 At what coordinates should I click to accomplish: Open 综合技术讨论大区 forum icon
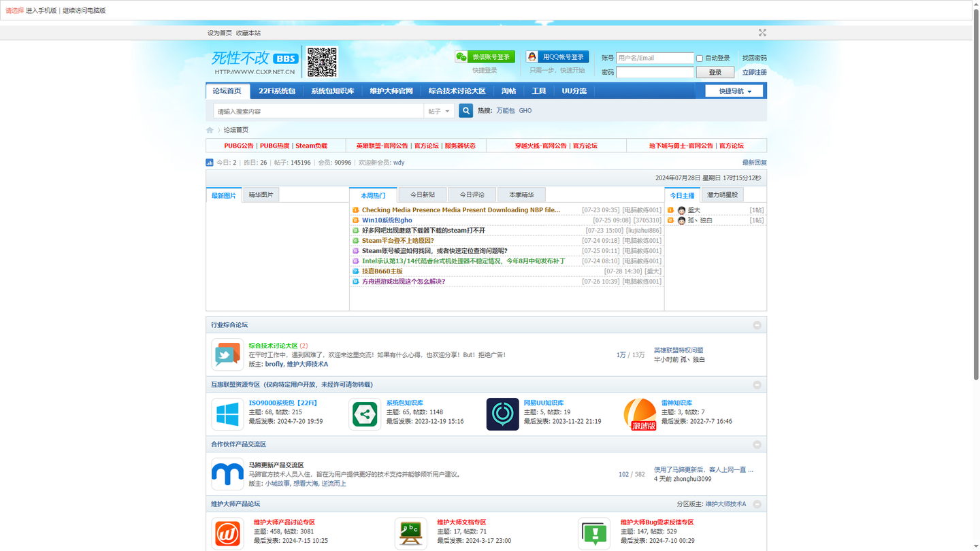click(x=227, y=355)
